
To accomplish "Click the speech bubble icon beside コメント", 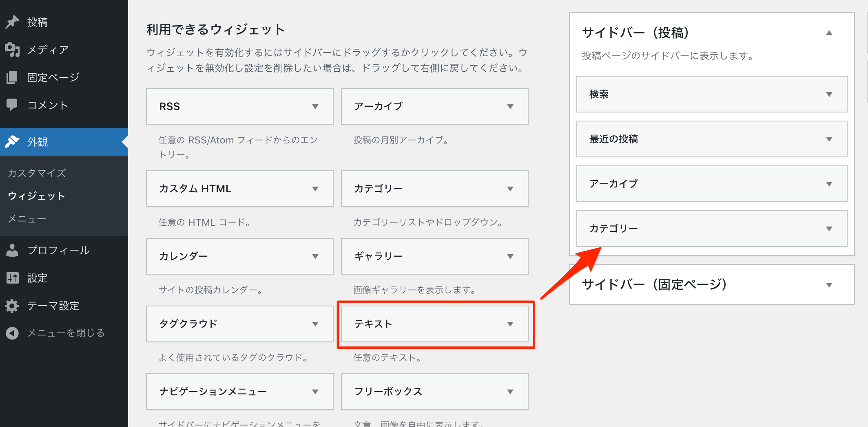I will [12, 105].
